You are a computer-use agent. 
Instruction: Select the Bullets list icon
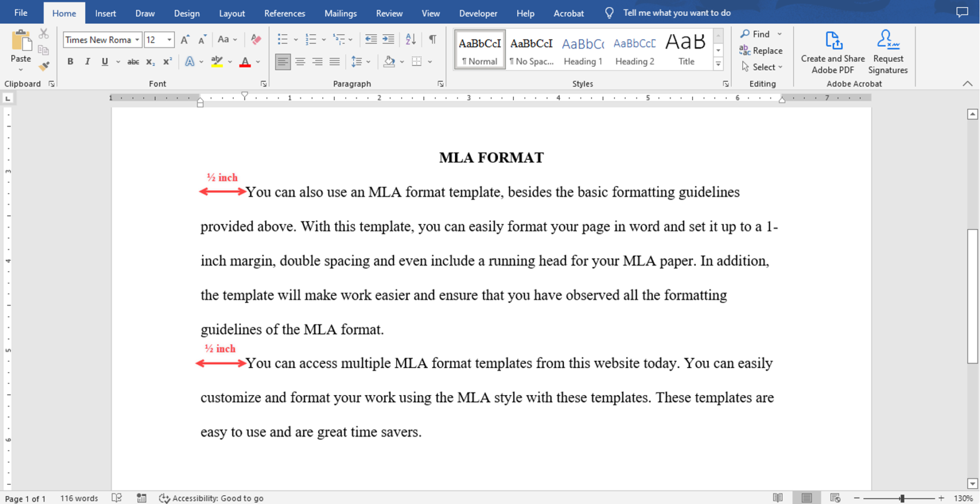(x=283, y=39)
